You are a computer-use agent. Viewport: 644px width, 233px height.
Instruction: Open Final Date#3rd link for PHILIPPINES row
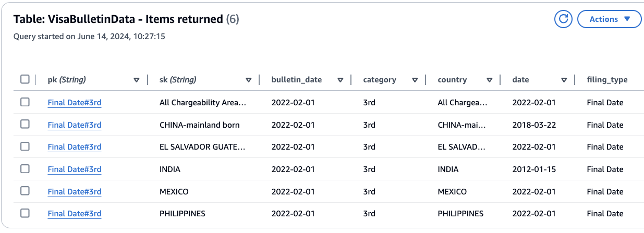(x=75, y=214)
